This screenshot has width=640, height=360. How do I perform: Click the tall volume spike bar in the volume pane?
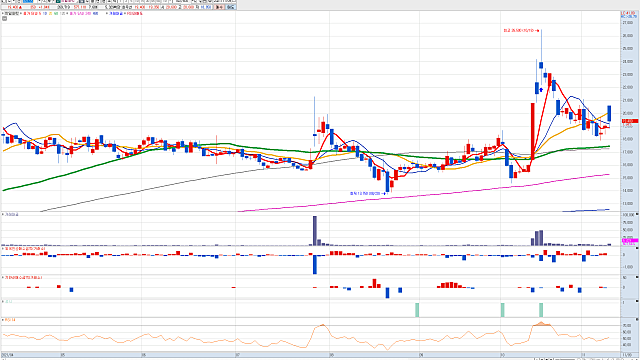click(x=315, y=231)
